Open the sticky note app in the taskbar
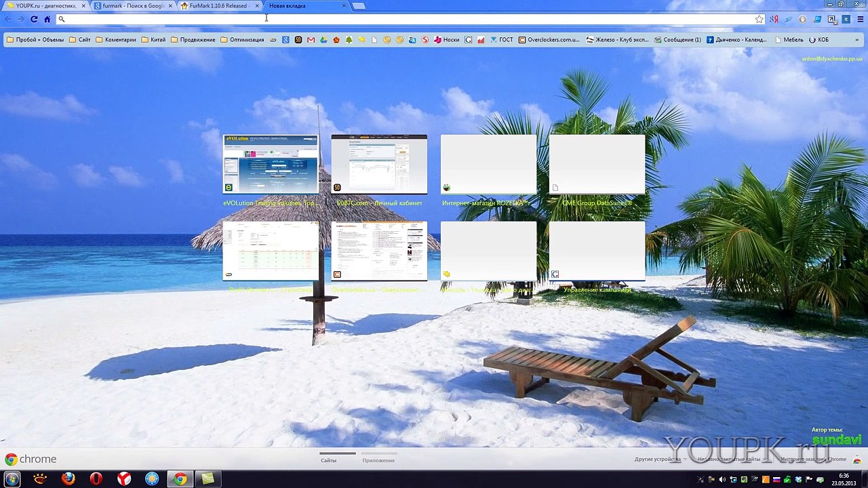This screenshot has height=488, width=868. click(x=208, y=479)
